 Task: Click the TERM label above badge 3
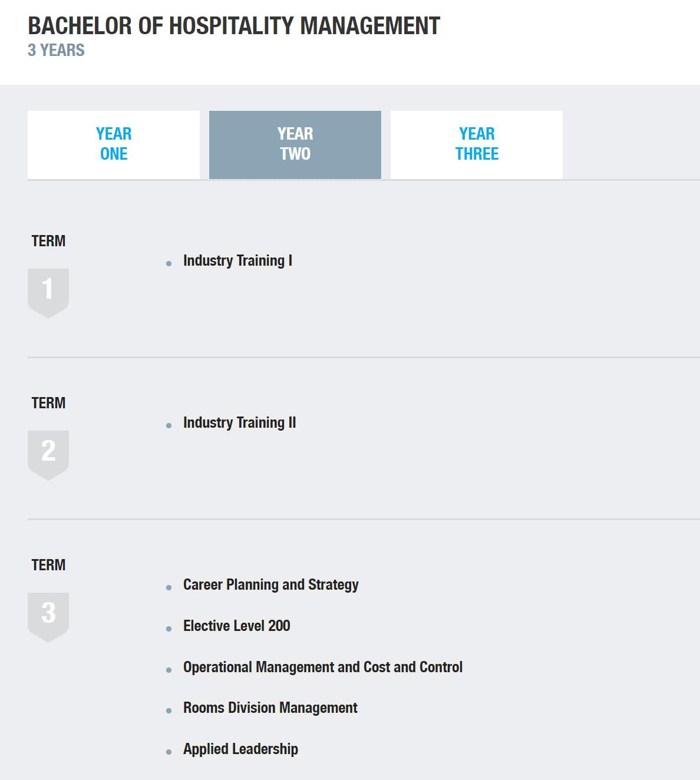pyautogui.click(x=48, y=565)
